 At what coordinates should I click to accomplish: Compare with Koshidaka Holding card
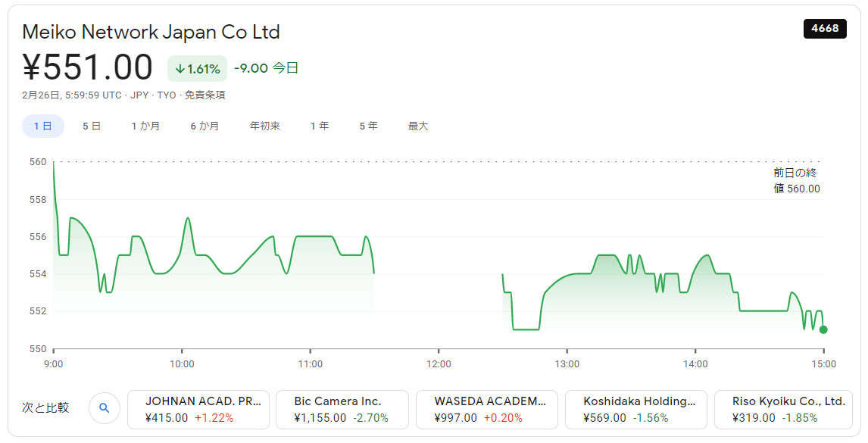click(636, 409)
